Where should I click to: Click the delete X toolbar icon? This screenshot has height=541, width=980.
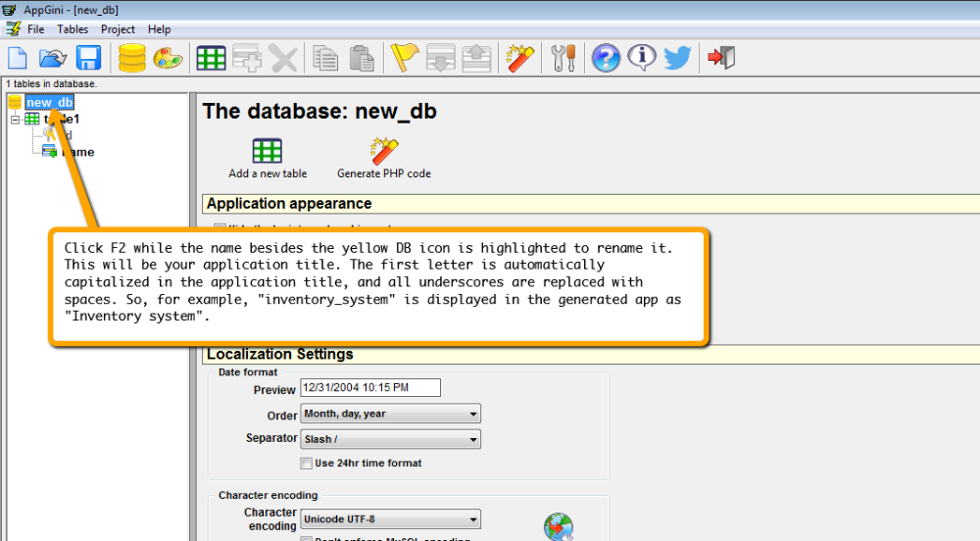[x=283, y=58]
